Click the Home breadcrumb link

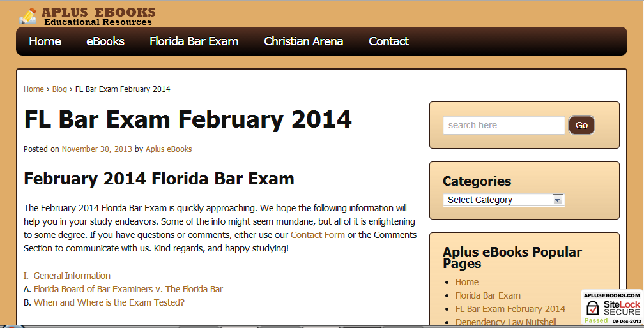(34, 89)
